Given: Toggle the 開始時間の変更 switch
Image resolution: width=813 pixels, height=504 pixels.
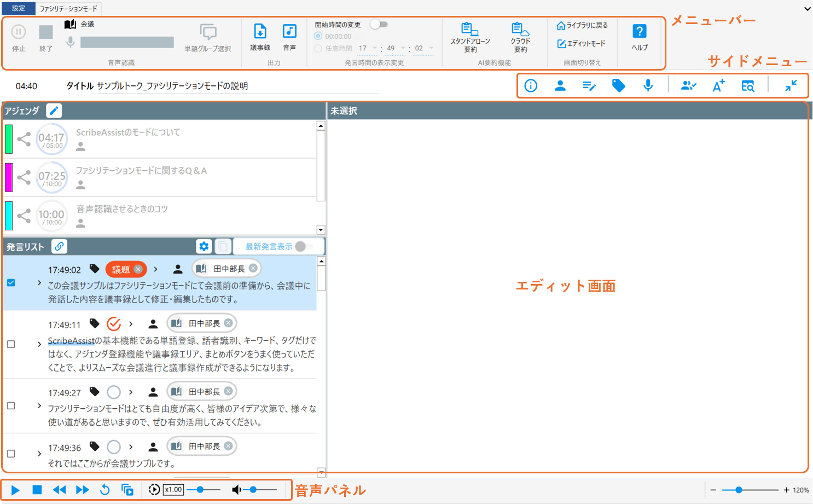Looking at the screenshot, I should [x=379, y=24].
